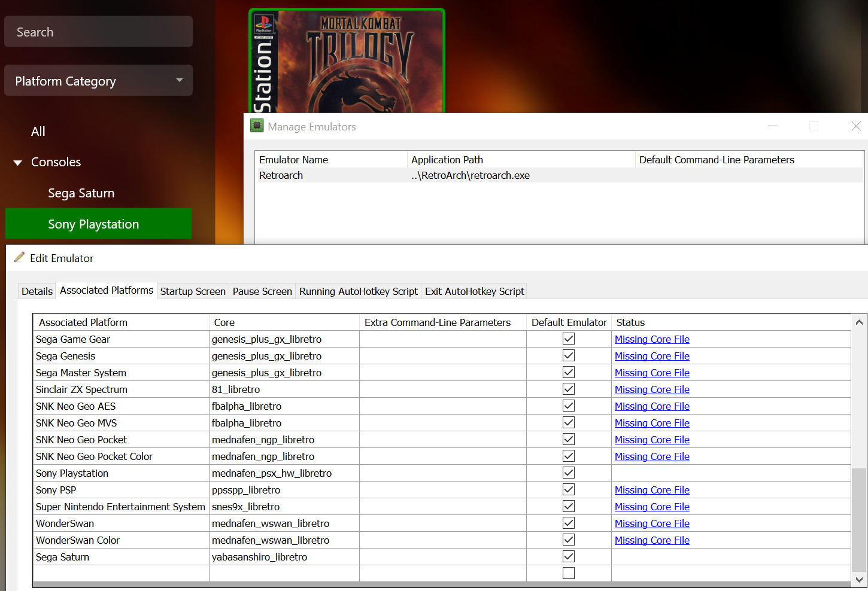Click the Mortal Kombat Trilogy cover art

click(x=347, y=61)
